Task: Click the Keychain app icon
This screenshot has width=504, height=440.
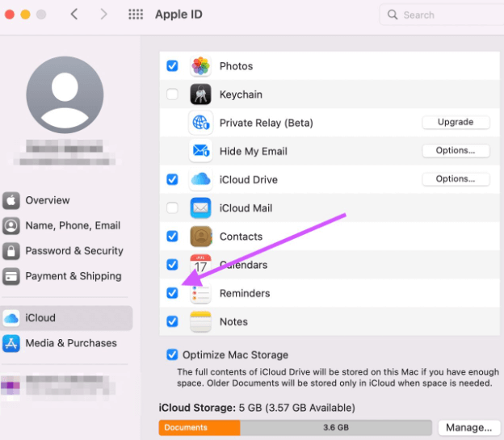Action: point(200,94)
